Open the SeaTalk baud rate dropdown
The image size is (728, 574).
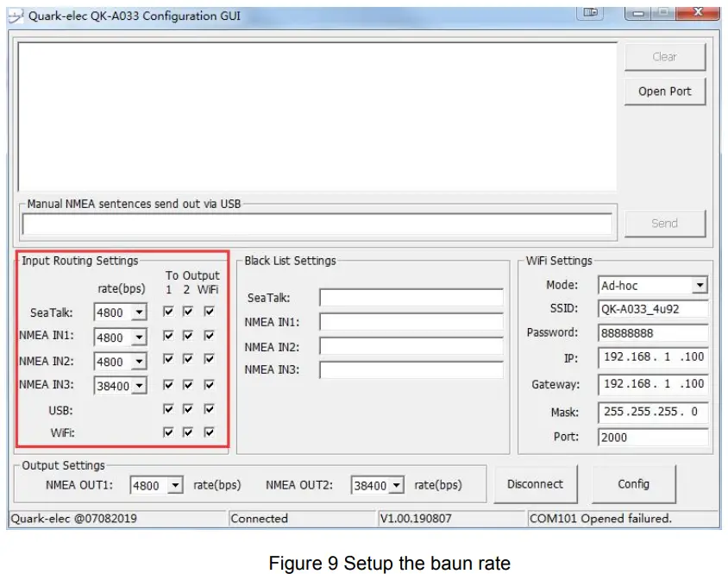141,312
